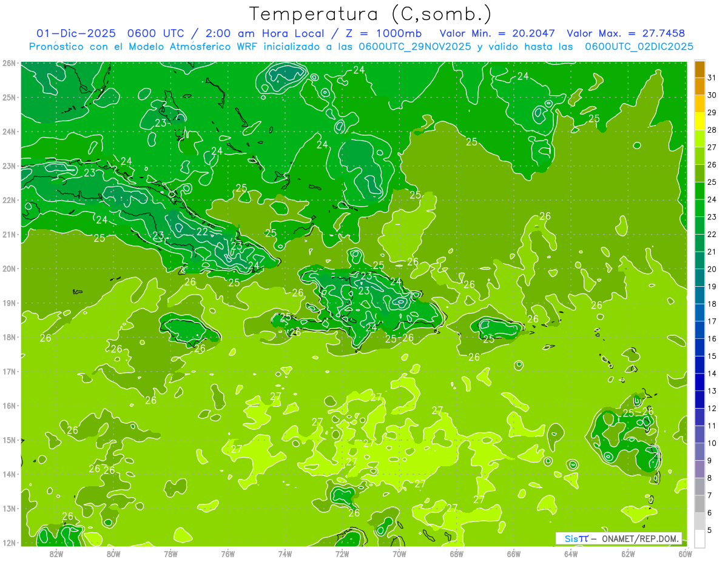Image resolution: width=728 pixels, height=562 pixels.
Task: Click the gray color bar band between 7 and 8
Action: pos(699,486)
